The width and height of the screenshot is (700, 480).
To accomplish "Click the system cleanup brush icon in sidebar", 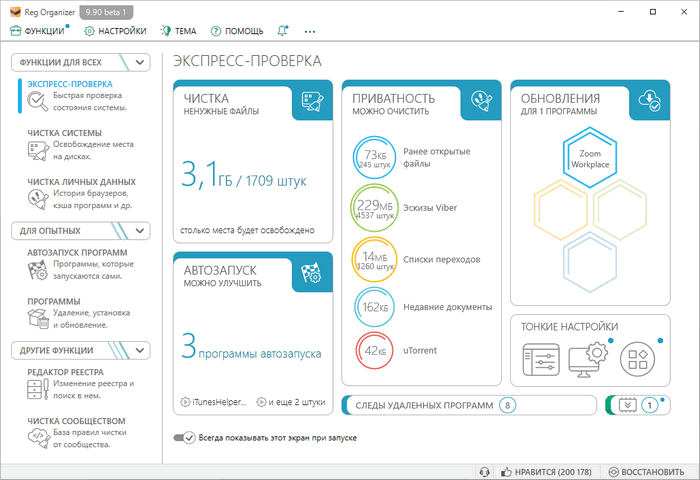I will click(x=38, y=150).
